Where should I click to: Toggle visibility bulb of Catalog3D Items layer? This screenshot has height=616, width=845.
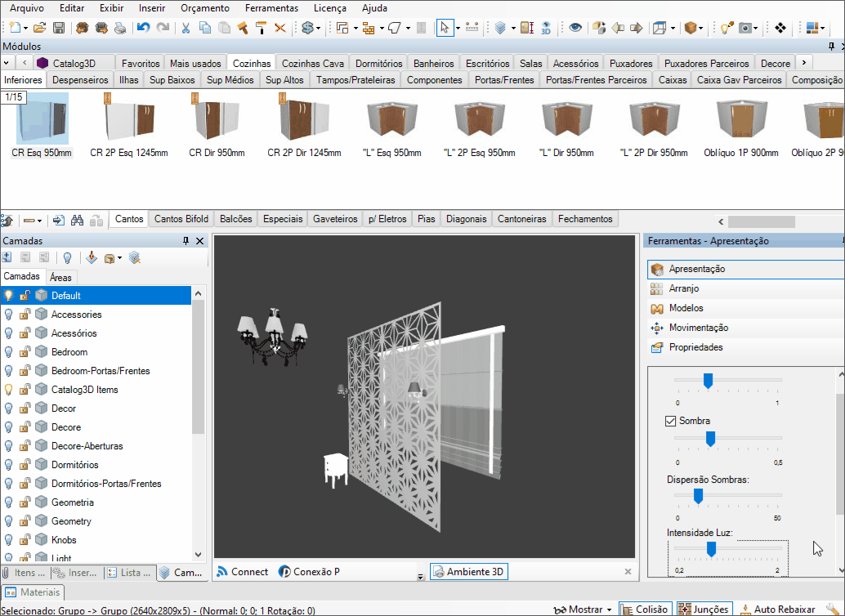click(x=8, y=389)
